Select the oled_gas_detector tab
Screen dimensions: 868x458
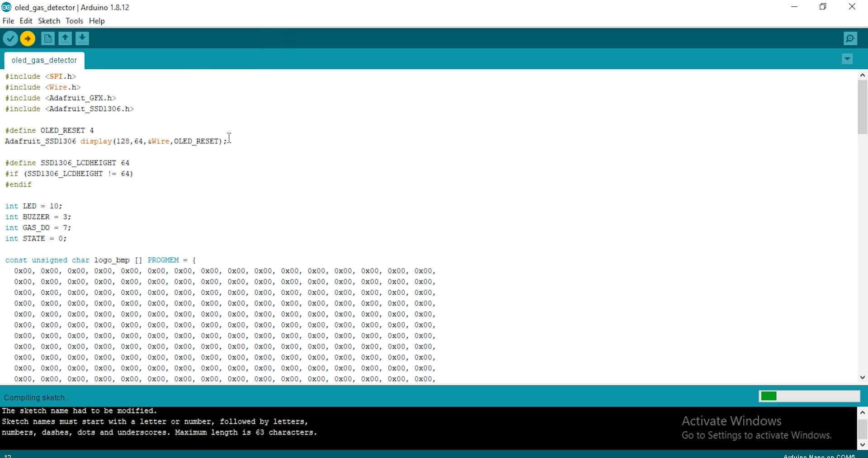coord(44,60)
